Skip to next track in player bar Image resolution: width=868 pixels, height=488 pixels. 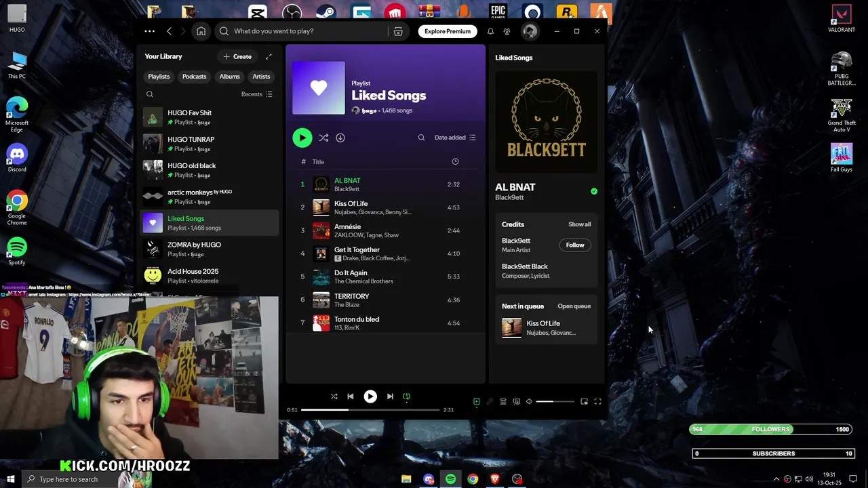[390, 396]
